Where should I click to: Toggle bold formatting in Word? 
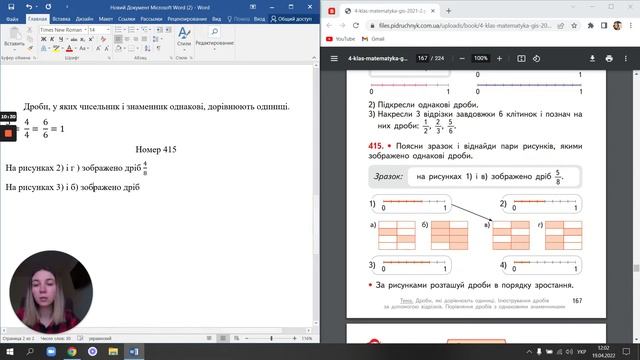pyautogui.click(x=44, y=39)
